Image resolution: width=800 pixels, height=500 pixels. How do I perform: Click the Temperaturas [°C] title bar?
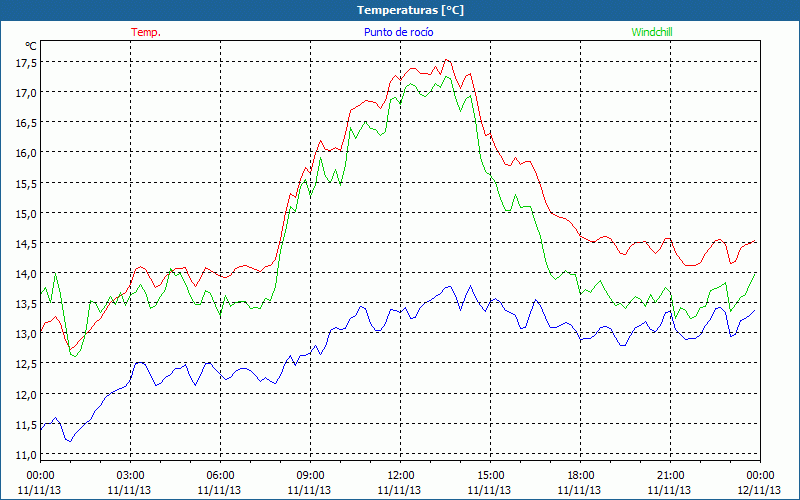(400, 10)
